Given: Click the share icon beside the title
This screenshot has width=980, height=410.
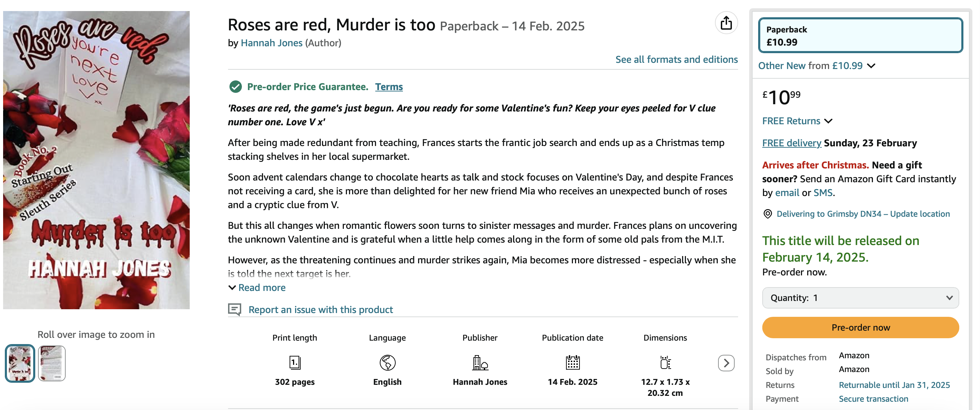Looking at the screenshot, I should point(726,23).
